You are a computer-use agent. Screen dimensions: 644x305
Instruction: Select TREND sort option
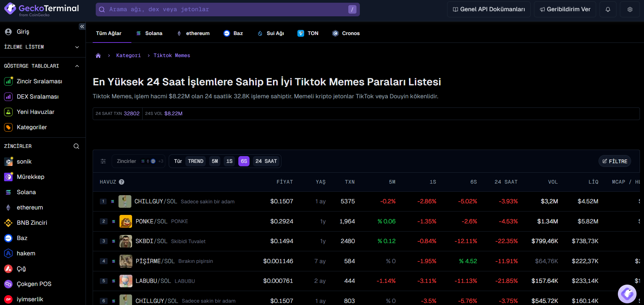click(x=196, y=161)
